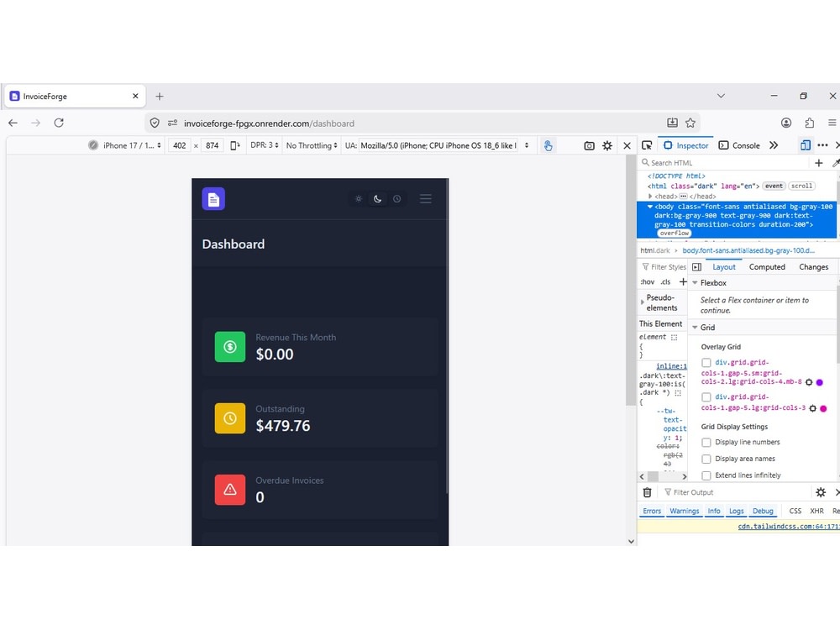Image resolution: width=840 pixels, height=630 pixels.
Task: Add new HTML node plus icon
Action: click(818, 163)
